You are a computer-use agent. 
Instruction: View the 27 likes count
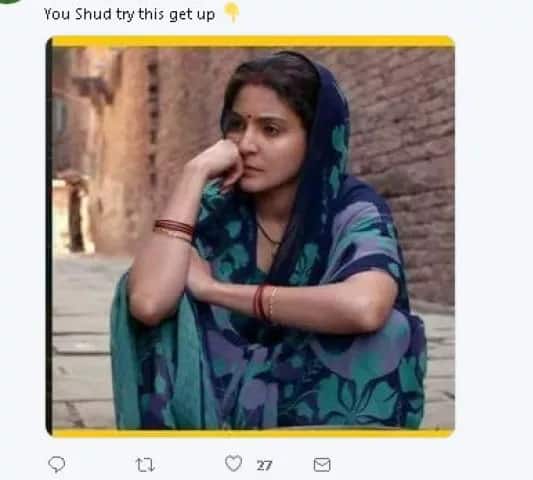click(264, 465)
